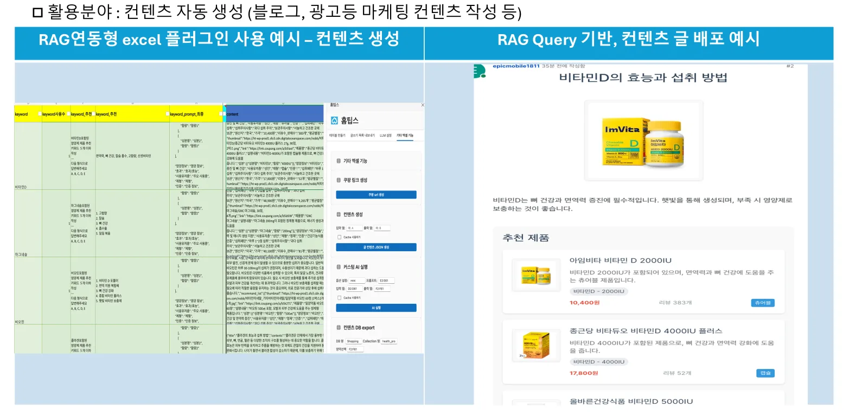868x420 pixels.
Task: Click the 아임비타 비타민 D 2000IU card thumbnail
Action: tap(536, 274)
